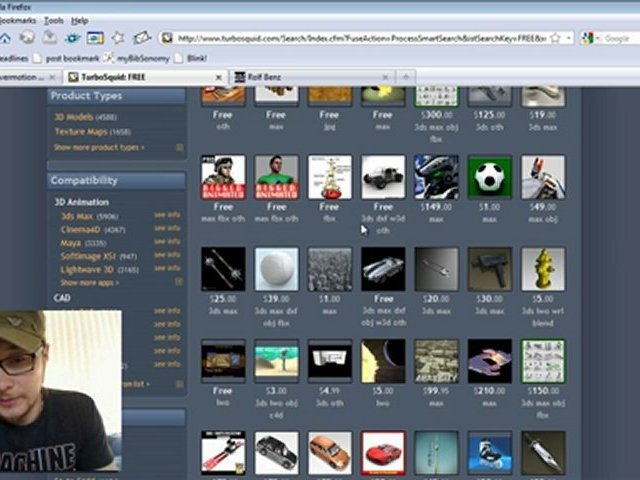The image size is (640, 480).
Task: Click the Google search engine icon
Action: (x=587, y=38)
